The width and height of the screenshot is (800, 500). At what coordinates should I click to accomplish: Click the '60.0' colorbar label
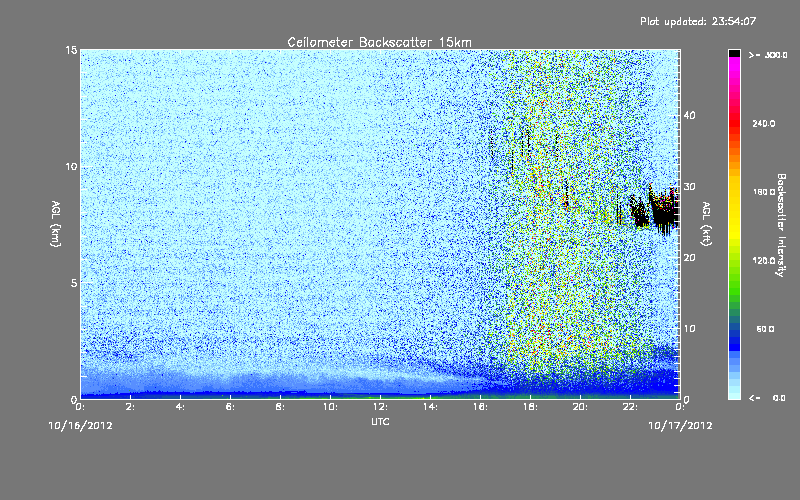coord(765,329)
